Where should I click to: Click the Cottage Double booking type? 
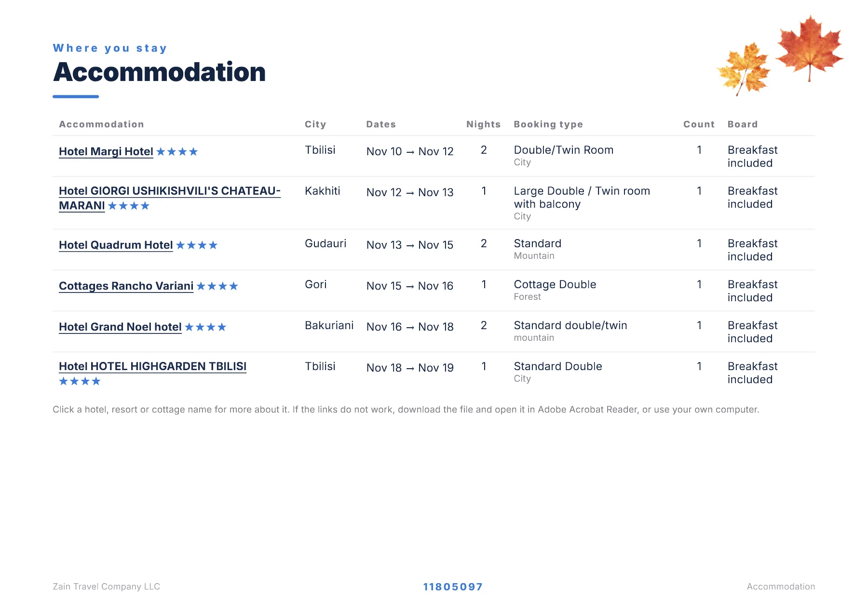555,284
